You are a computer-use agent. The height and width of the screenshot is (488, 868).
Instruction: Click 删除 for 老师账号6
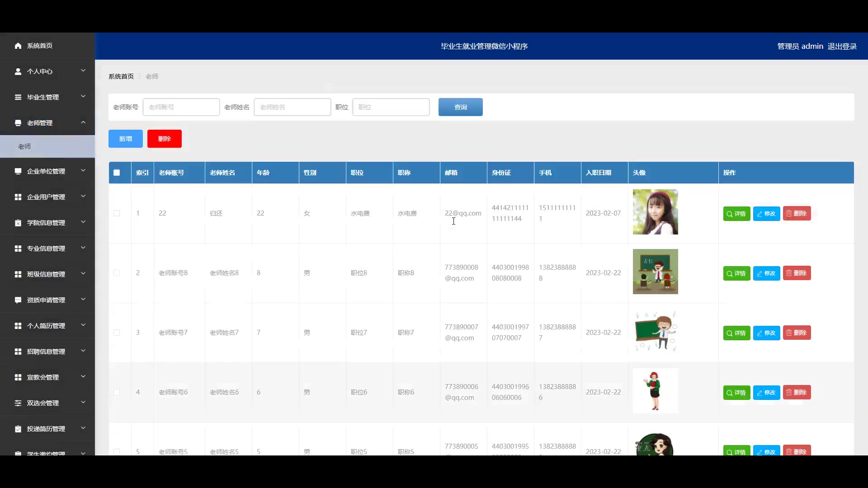tap(797, 392)
